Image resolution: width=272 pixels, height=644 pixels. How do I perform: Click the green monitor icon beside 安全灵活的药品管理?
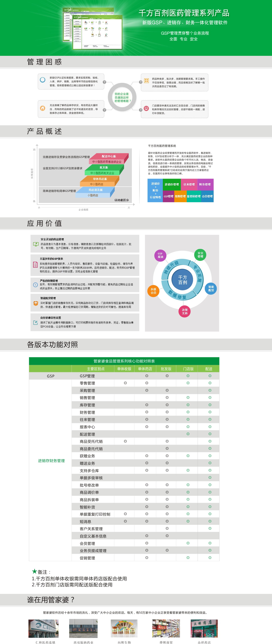tap(36, 244)
